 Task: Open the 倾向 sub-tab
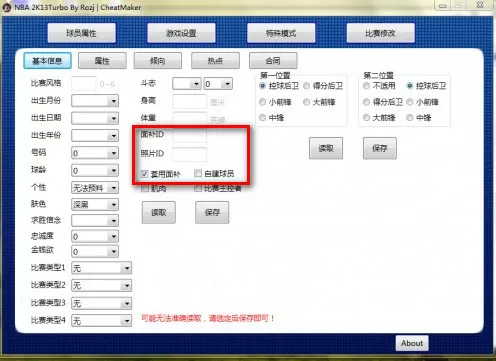[x=158, y=61]
